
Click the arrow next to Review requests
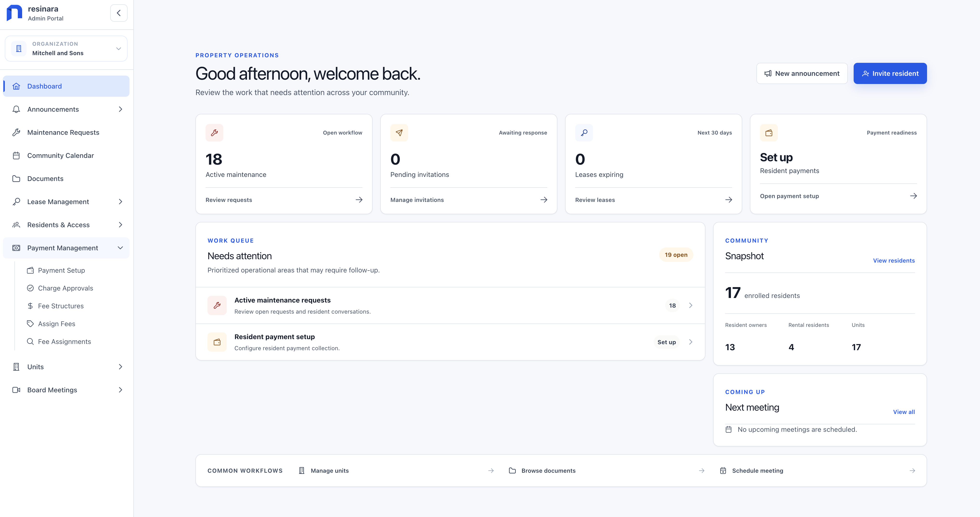[x=359, y=200]
